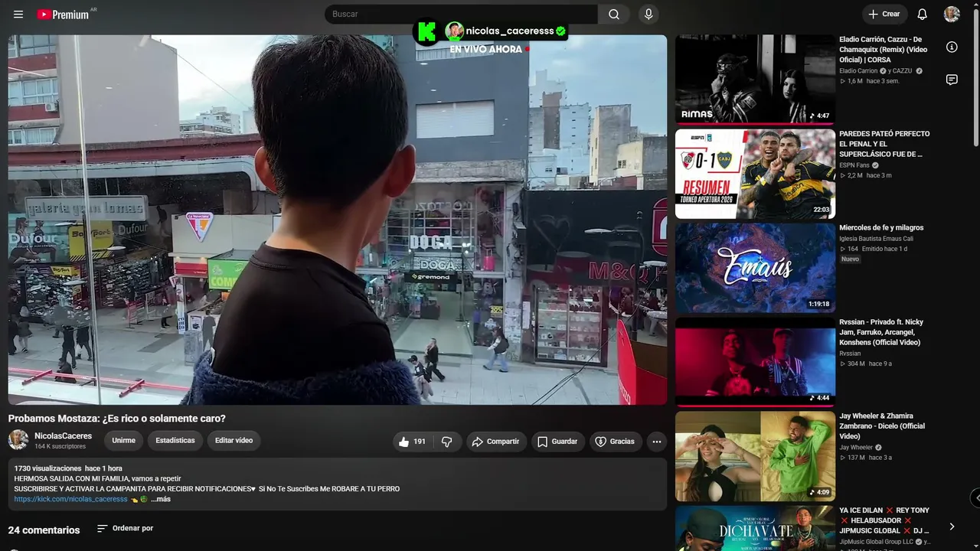Viewport: 980px width, 551px height.
Task: Open the Rvssian Privado video thumbnail
Action: [x=755, y=362]
